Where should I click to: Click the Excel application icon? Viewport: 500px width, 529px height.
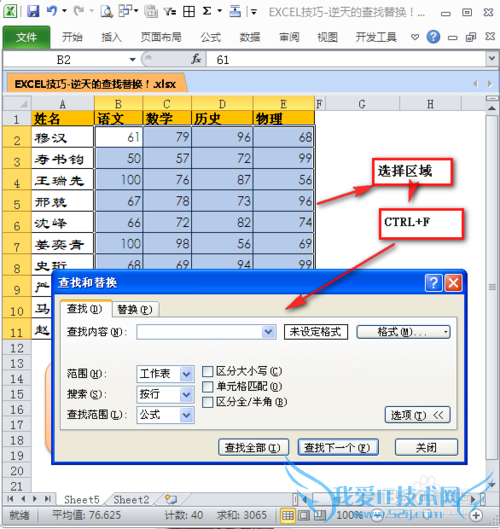point(10,11)
